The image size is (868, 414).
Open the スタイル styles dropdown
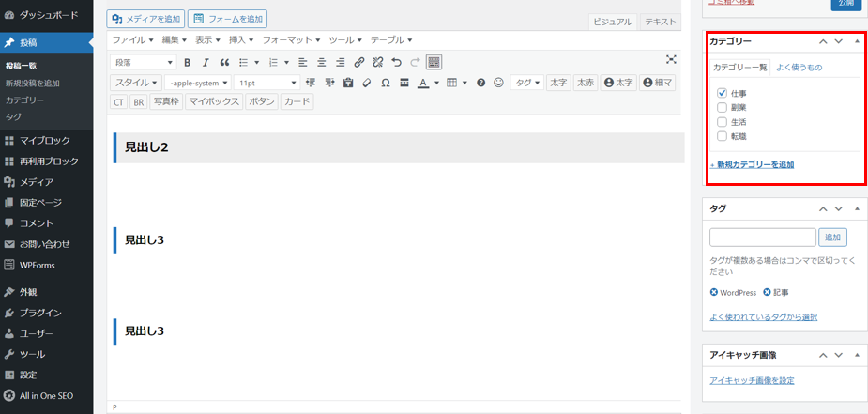tap(137, 83)
